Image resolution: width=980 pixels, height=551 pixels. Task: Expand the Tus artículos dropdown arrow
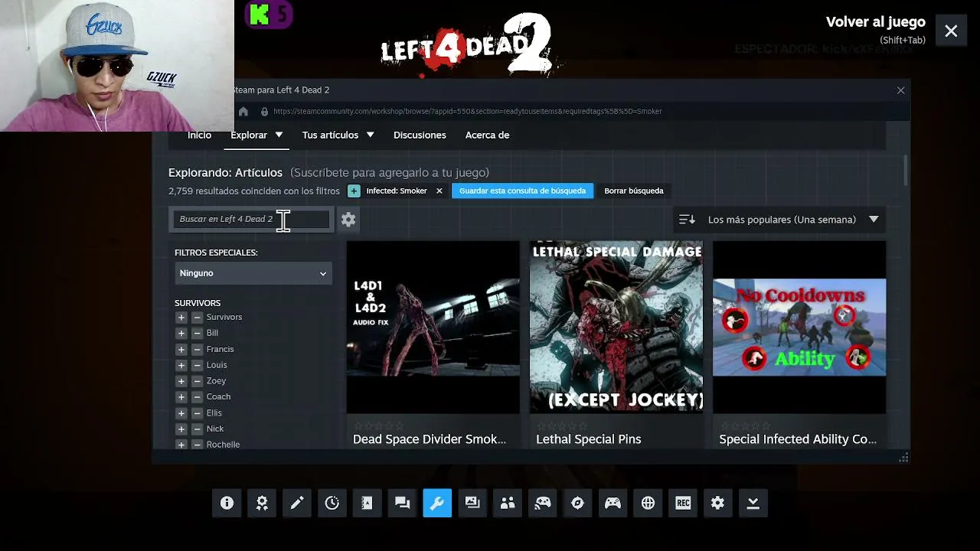point(370,135)
